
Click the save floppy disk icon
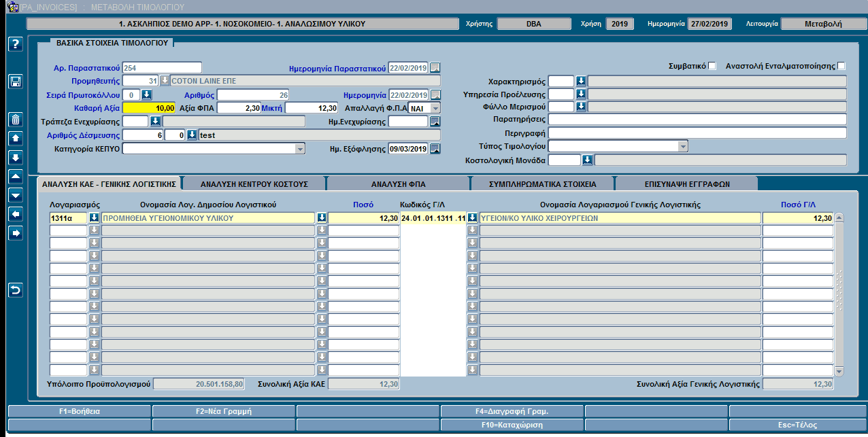point(16,82)
